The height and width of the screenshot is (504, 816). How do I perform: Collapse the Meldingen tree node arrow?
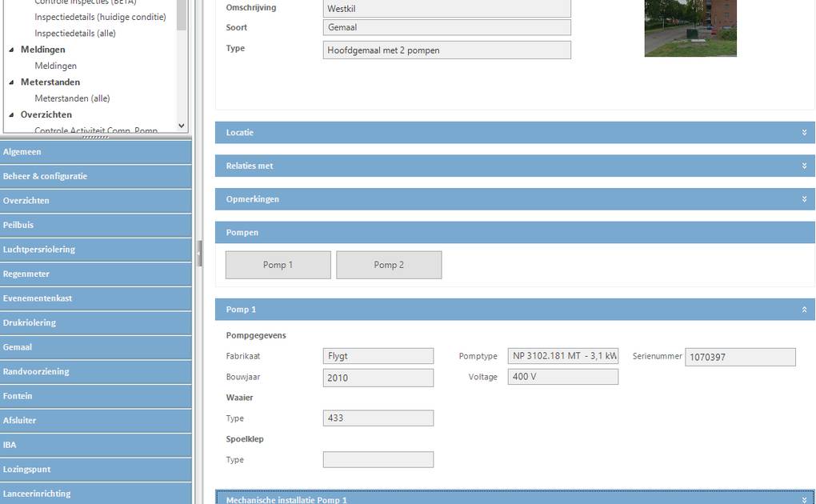12,50
